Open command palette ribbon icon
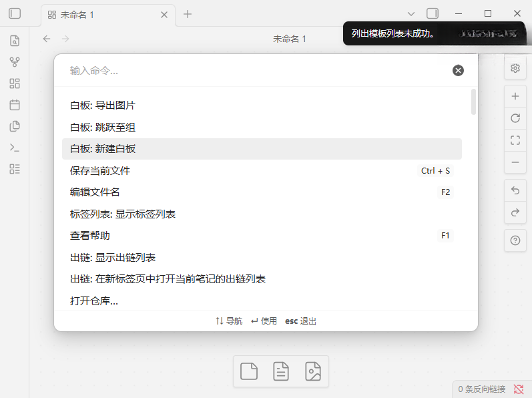 15,148
